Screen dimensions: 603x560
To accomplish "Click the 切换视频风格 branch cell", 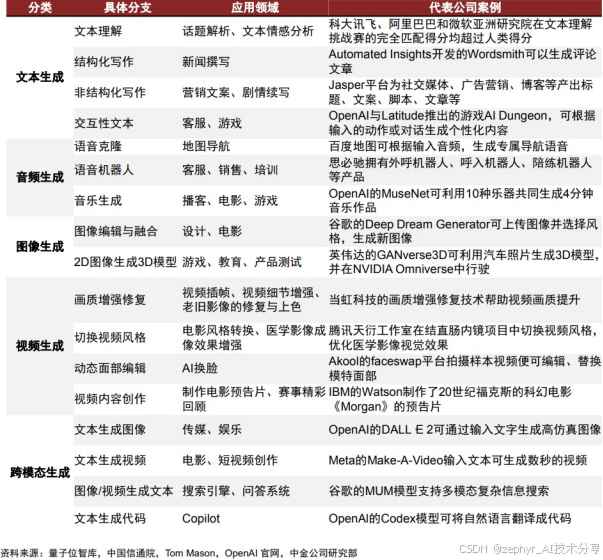I will [110, 337].
